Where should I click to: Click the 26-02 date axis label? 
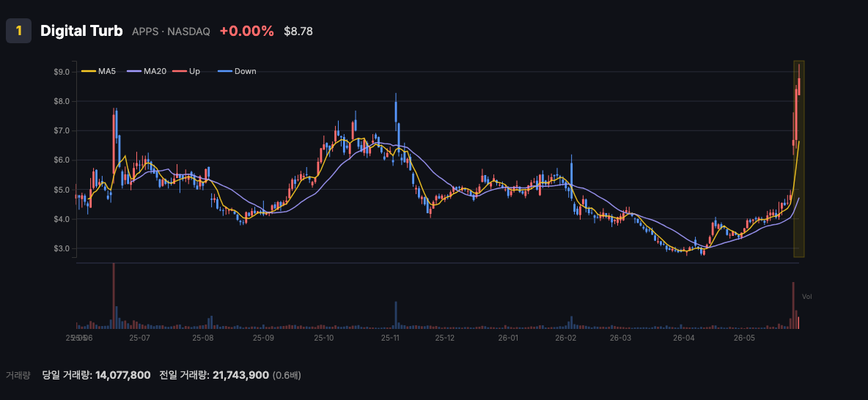tap(566, 338)
